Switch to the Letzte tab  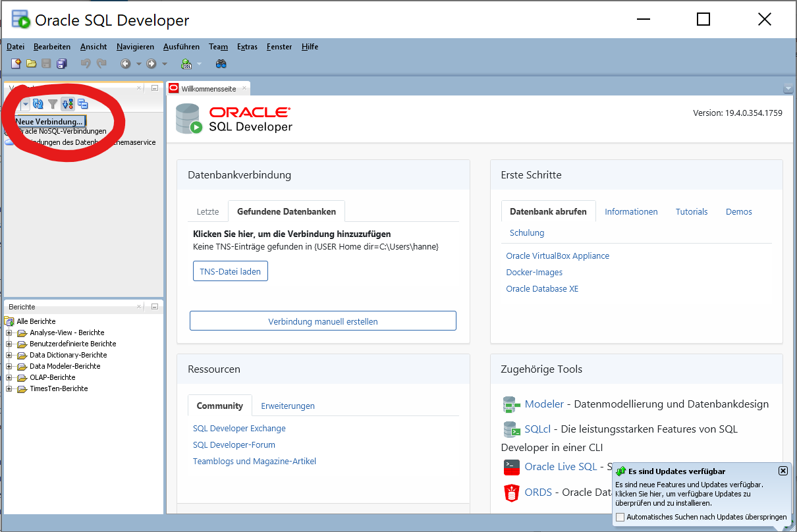pyautogui.click(x=207, y=211)
